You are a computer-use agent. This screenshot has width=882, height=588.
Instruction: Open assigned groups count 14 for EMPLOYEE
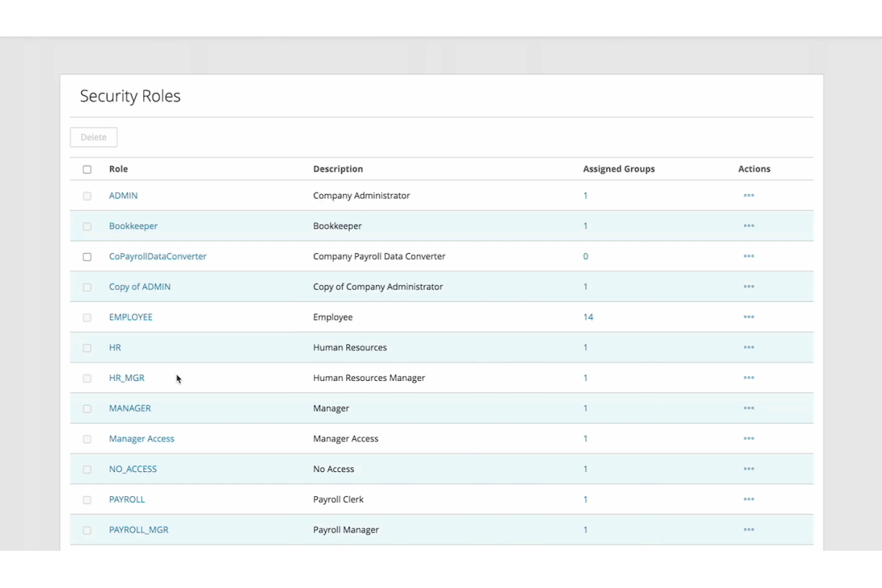point(588,317)
